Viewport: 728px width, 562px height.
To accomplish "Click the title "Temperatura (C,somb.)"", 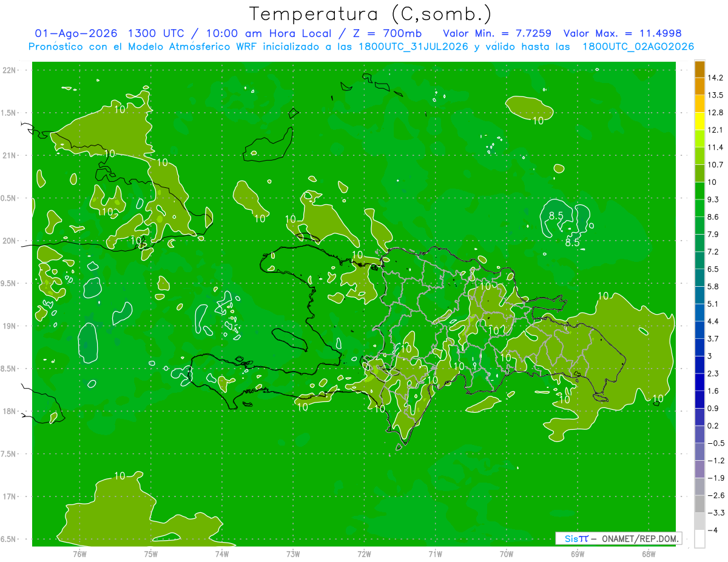I will (371, 14).
